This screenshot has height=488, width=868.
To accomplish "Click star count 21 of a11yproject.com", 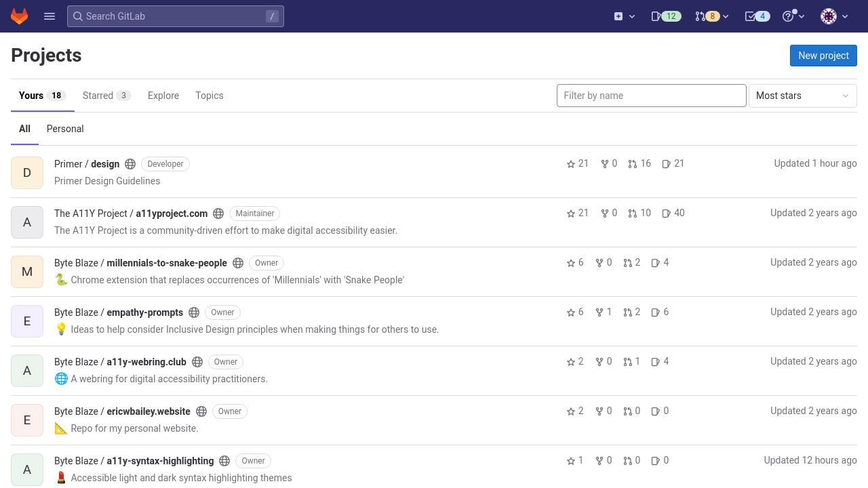I will (x=578, y=213).
